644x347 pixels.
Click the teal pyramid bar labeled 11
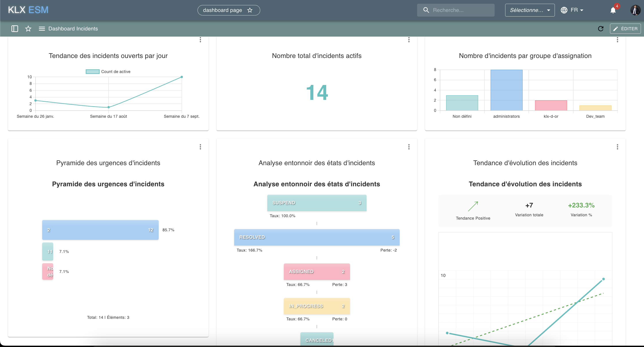(47, 251)
